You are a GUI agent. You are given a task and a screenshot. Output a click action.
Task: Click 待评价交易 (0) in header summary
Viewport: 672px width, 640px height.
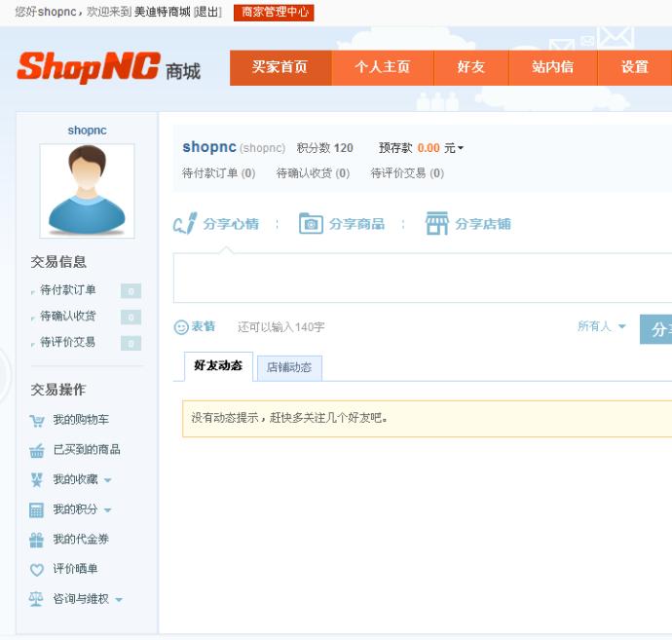[x=407, y=173]
